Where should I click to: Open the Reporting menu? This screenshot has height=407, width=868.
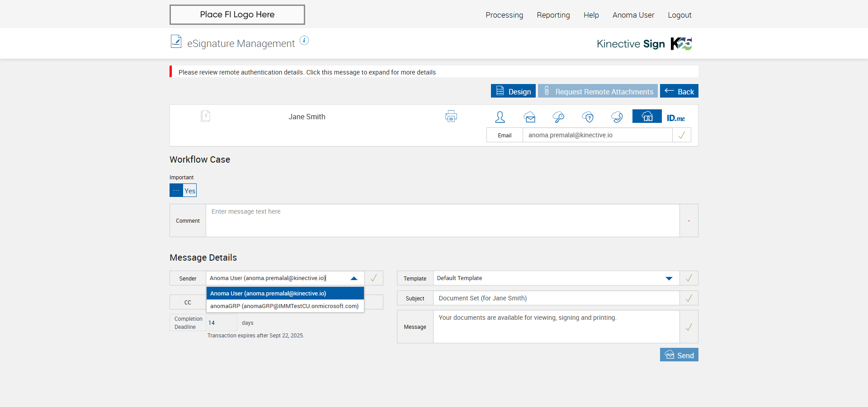553,15
